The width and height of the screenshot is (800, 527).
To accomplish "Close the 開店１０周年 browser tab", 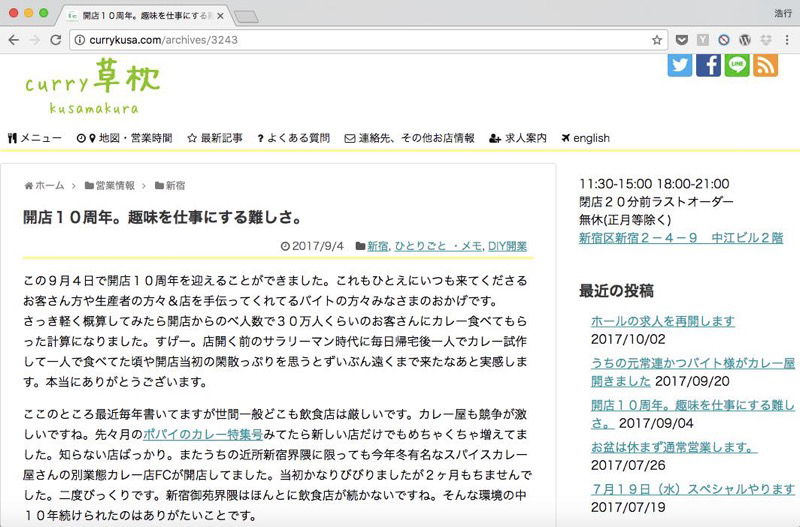I will pos(220,16).
